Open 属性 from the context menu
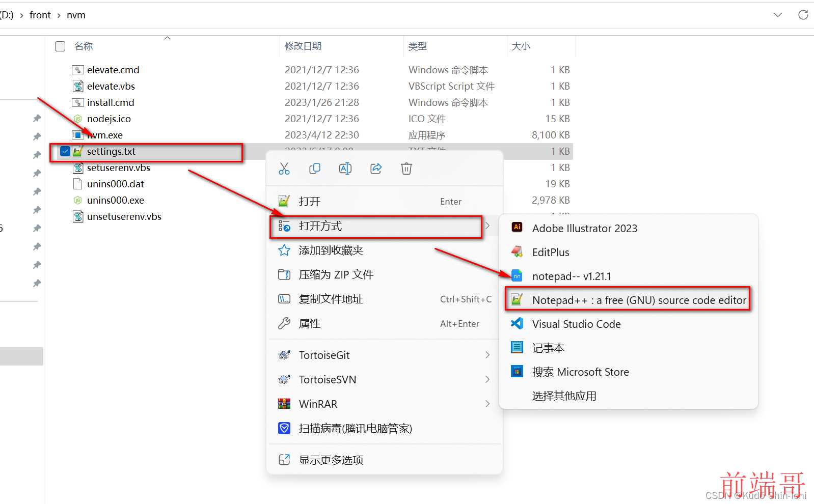The image size is (814, 504). pos(385,323)
